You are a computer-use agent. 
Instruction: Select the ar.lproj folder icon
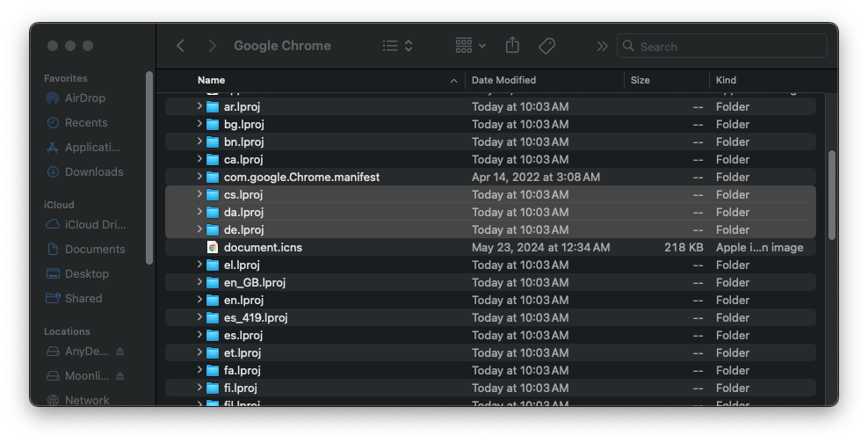(x=213, y=107)
